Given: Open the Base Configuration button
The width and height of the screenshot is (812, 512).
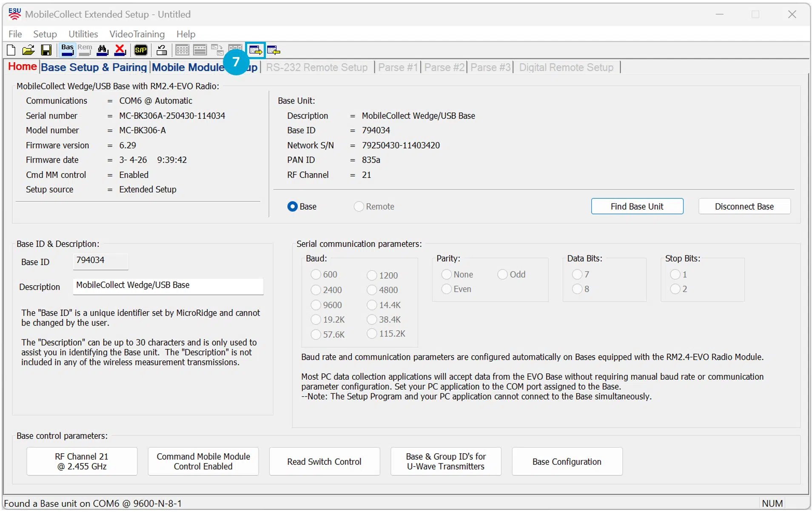Looking at the screenshot, I should coord(567,461).
